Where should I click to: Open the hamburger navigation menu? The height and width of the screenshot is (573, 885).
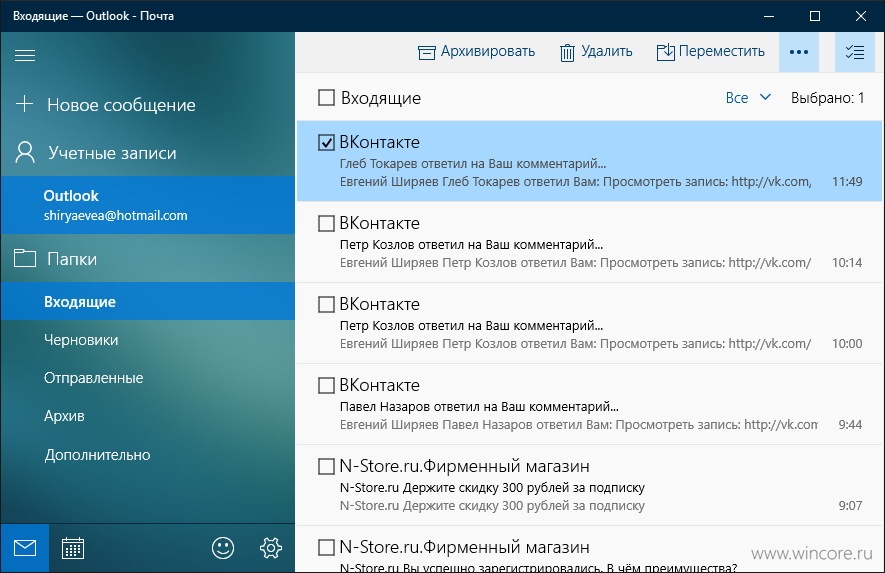click(x=25, y=55)
